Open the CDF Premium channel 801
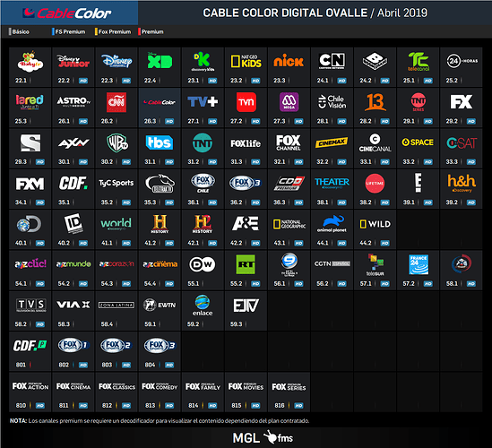Viewport: 492px width, 448px height. pyautogui.click(x=30, y=351)
